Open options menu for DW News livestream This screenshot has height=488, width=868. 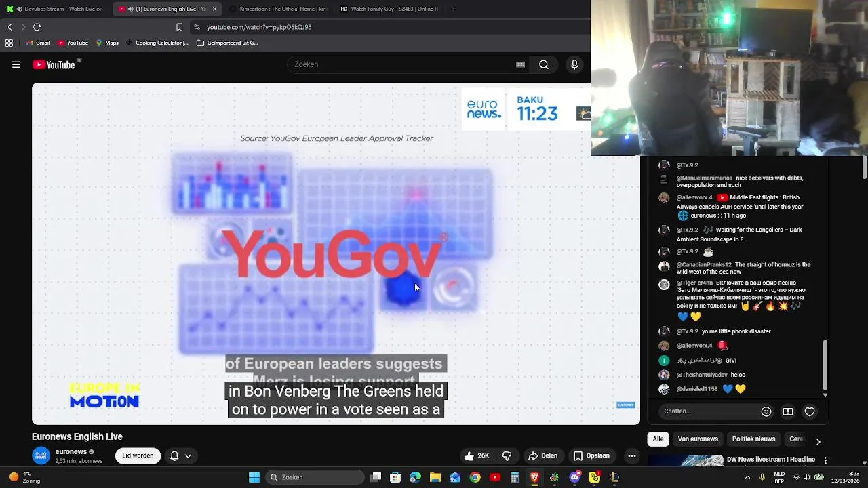[x=825, y=461]
